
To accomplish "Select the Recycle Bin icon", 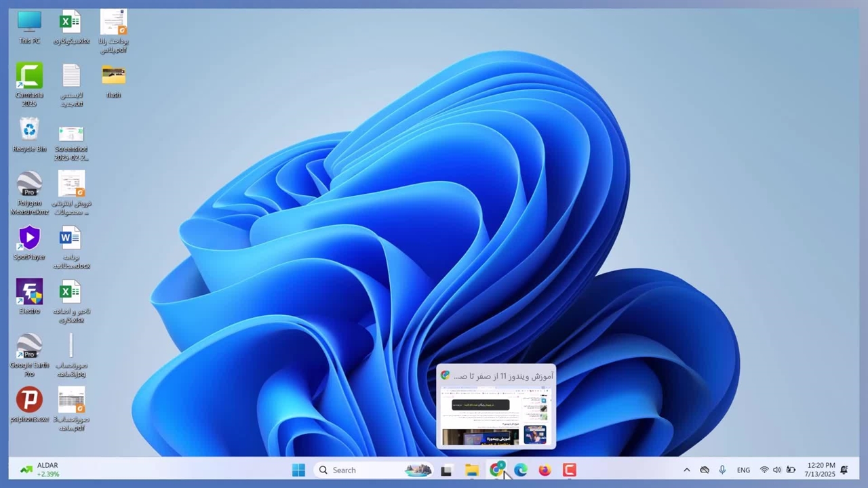I will [29, 130].
